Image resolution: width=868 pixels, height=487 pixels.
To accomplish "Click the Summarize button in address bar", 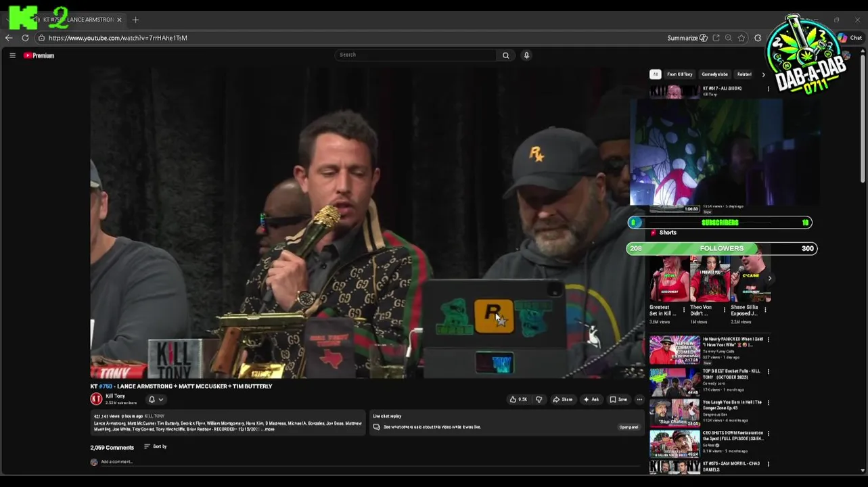I will [687, 38].
